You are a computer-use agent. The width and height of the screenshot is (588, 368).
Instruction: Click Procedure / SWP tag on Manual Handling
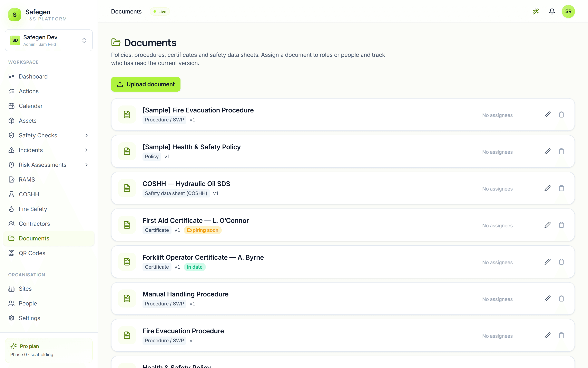pyautogui.click(x=164, y=304)
